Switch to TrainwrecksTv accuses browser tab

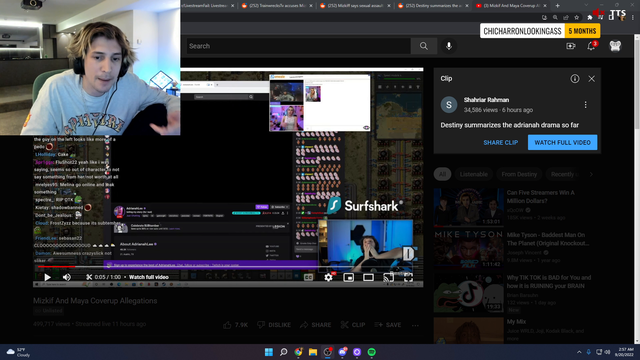(277, 6)
